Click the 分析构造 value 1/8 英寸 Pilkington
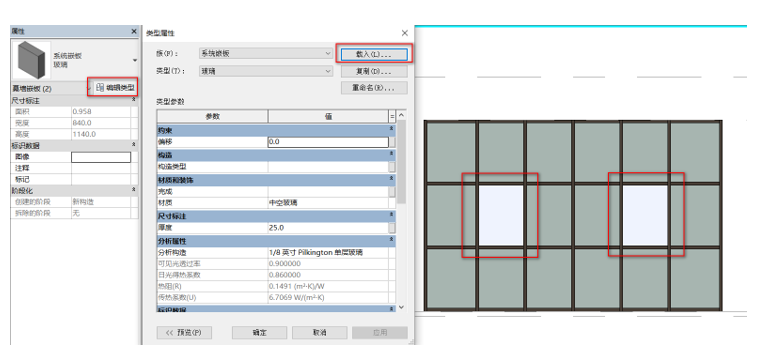This screenshot has width=770, height=363. [328, 252]
